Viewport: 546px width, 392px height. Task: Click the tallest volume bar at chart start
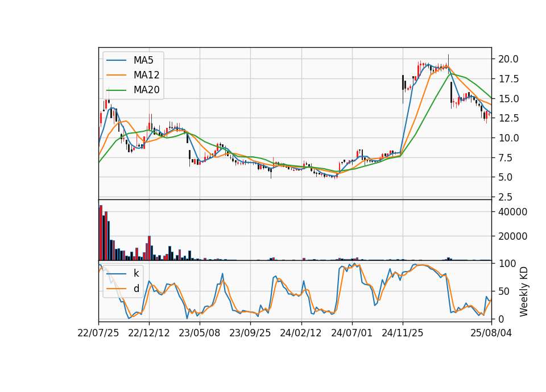coord(101,233)
